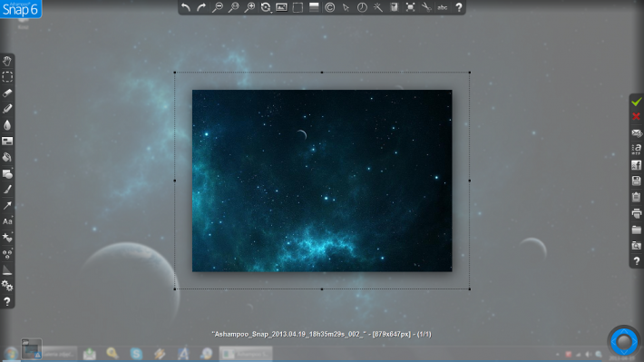Screen dimensions: 644x362
Task: Print the capture with the printer icon
Action: click(x=636, y=213)
